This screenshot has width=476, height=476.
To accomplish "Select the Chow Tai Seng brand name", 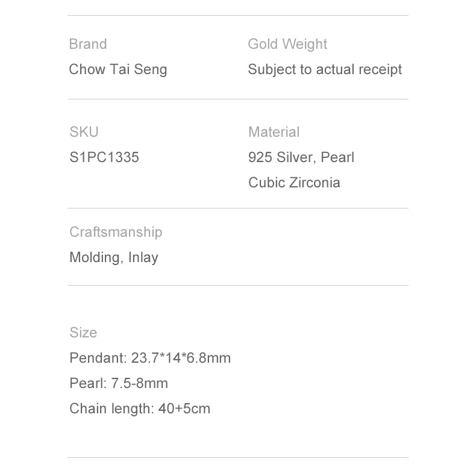I will [118, 69].
